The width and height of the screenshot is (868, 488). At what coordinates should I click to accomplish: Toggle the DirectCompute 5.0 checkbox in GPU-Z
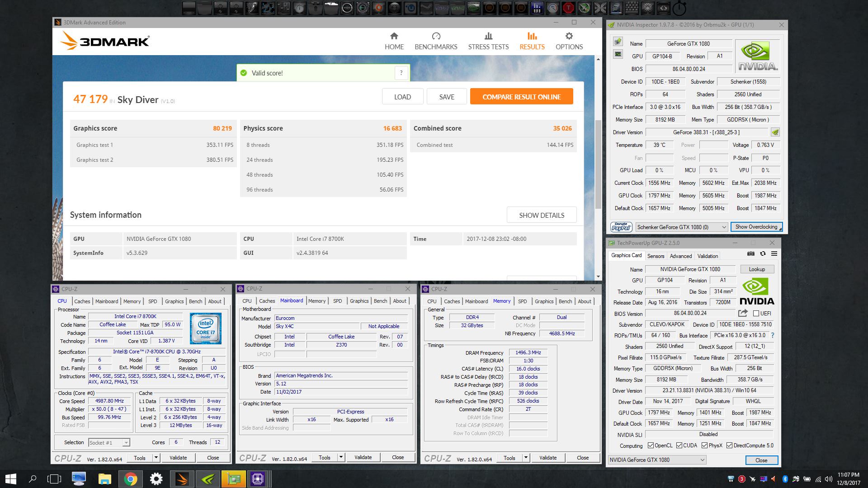point(729,446)
